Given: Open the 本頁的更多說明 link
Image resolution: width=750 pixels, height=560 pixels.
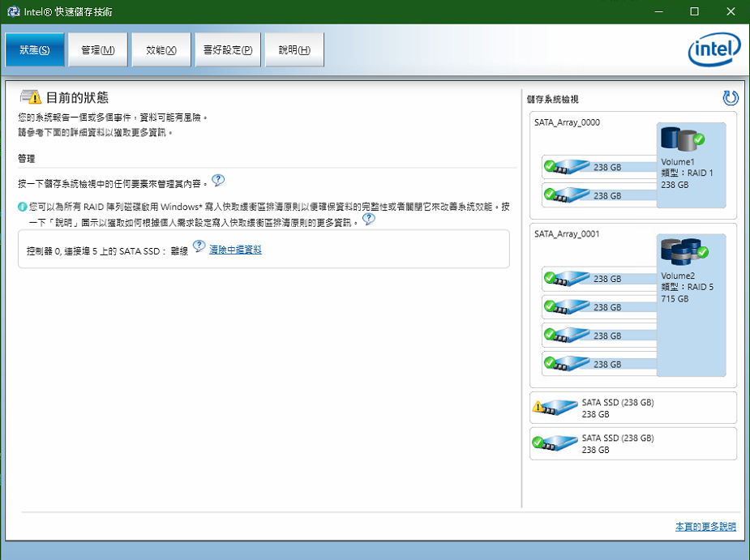Looking at the screenshot, I should click(x=705, y=527).
